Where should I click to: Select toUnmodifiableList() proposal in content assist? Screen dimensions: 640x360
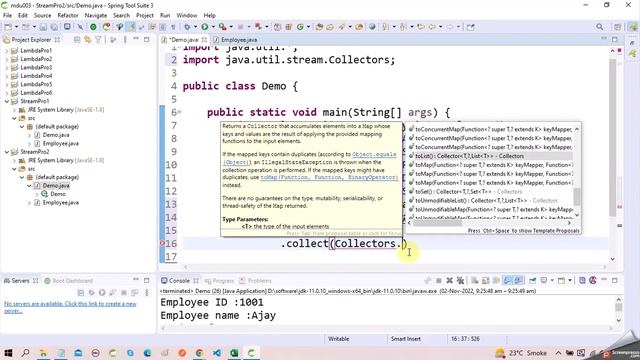click(490, 200)
